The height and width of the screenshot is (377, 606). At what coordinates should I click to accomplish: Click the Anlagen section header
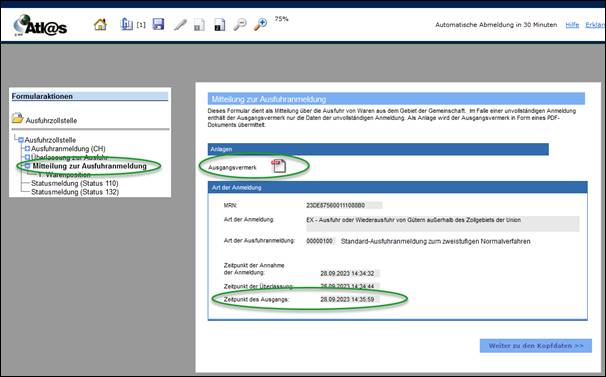pos(378,149)
